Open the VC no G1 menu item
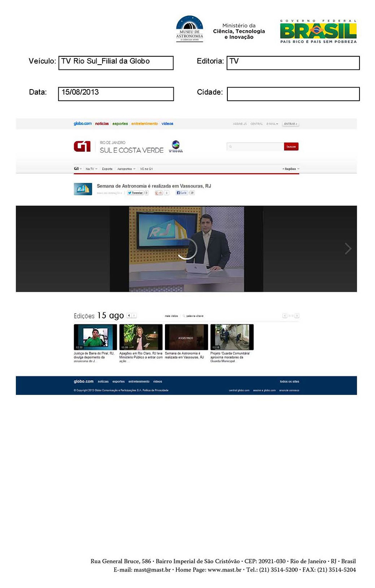The image size is (375, 588). click(146, 168)
